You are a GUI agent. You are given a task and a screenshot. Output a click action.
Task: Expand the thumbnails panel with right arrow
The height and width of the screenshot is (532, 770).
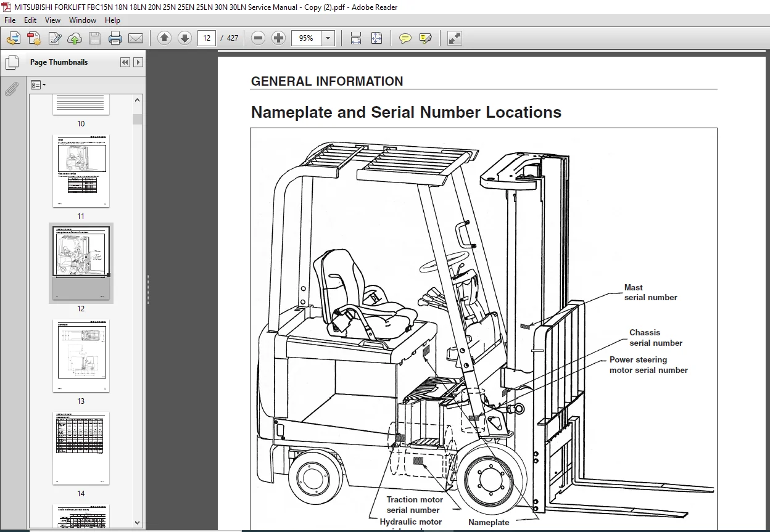[138, 62]
